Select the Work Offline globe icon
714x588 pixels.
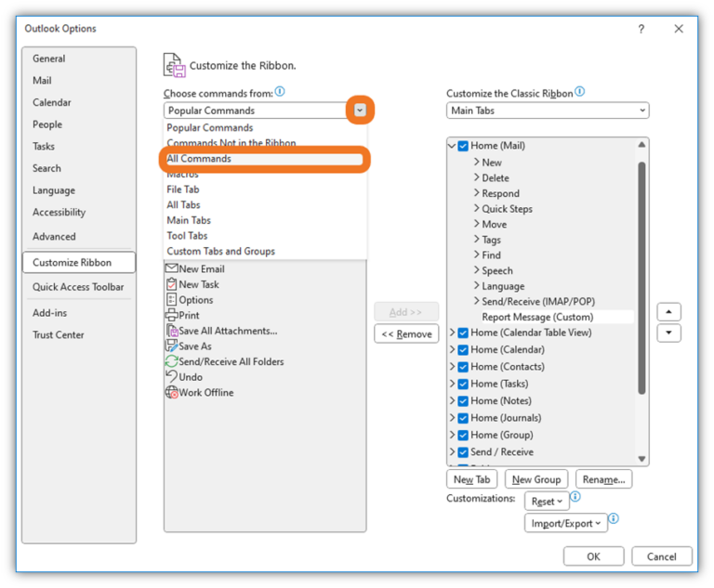172,392
